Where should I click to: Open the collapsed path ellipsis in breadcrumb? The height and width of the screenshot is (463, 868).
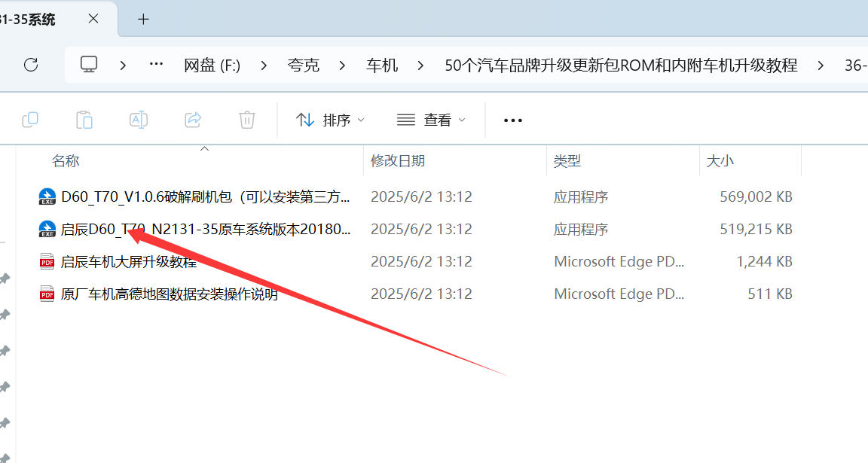tap(156, 64)
